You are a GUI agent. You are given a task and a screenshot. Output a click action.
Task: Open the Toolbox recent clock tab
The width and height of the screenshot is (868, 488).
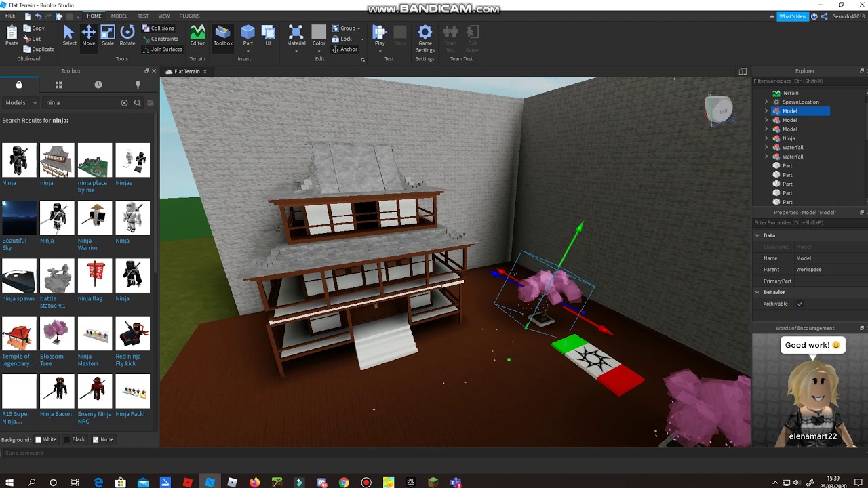tap(98, 85)
